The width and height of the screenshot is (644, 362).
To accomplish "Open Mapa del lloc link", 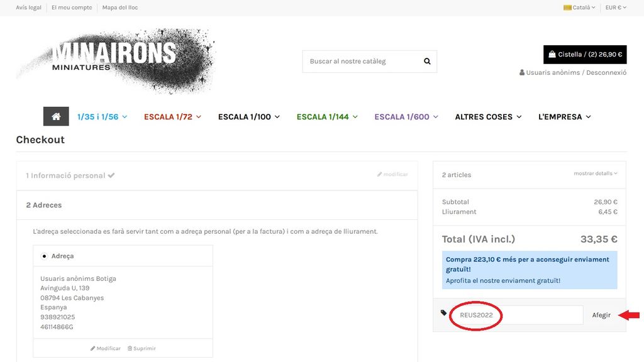I will [x=120, y=8].
